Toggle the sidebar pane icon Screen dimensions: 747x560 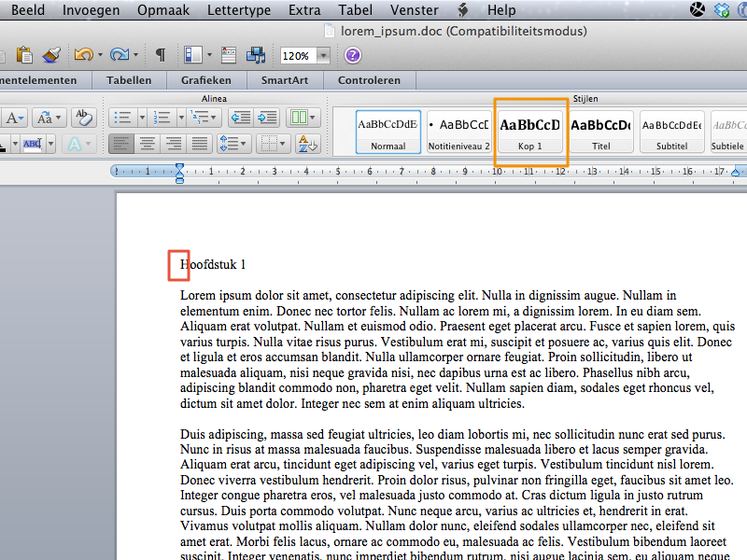pos(193,55)
